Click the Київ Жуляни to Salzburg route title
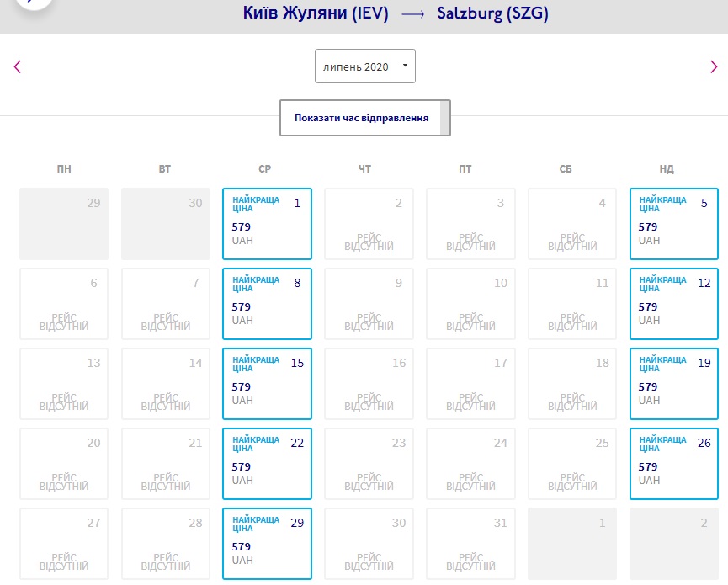The width and height of the screenshot is (728, 585). pyautogui.click(x=396, y=14)
